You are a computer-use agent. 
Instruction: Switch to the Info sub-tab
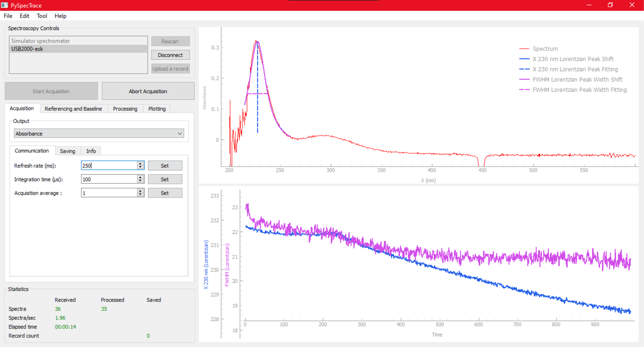(x=91, y=151)
